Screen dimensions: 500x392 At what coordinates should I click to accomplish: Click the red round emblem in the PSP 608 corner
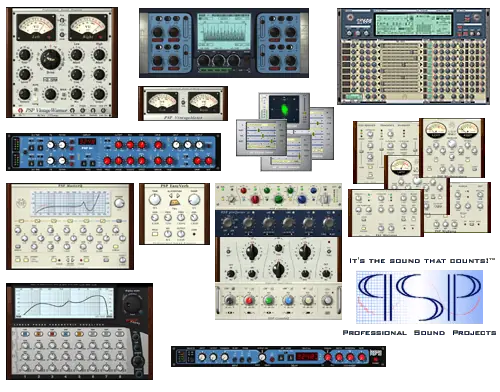pos(350,17)
